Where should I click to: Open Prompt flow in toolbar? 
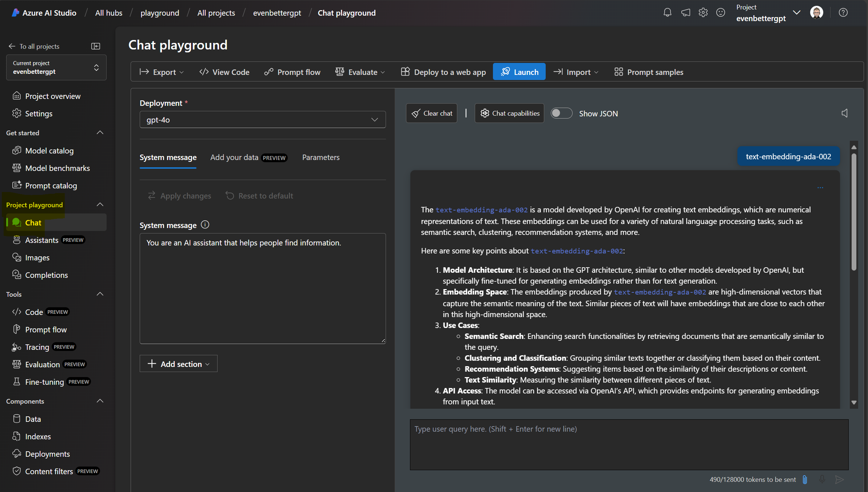coord(292,72)
